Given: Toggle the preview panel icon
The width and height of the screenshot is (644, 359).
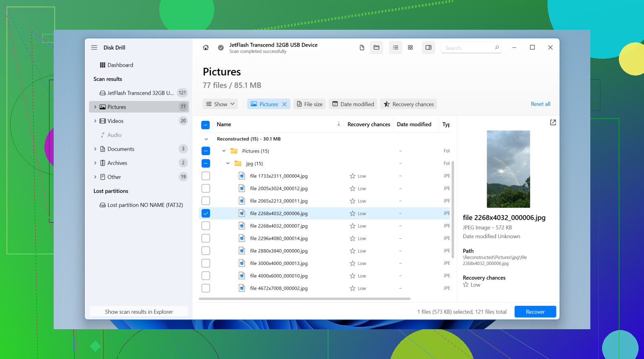Looking at the screenshot, I should 428,48.
